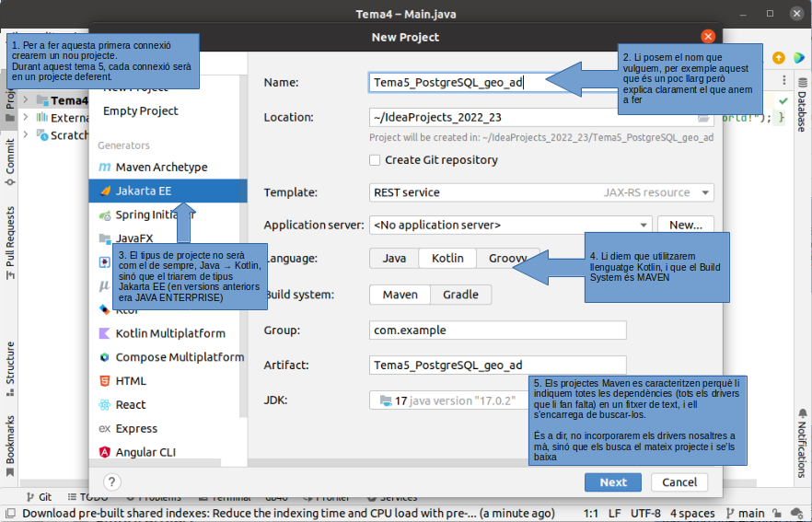Viewport: 812px width, 522px height.
Task: Open the Commit tool window tab
Action: click(x=10, y=162)
